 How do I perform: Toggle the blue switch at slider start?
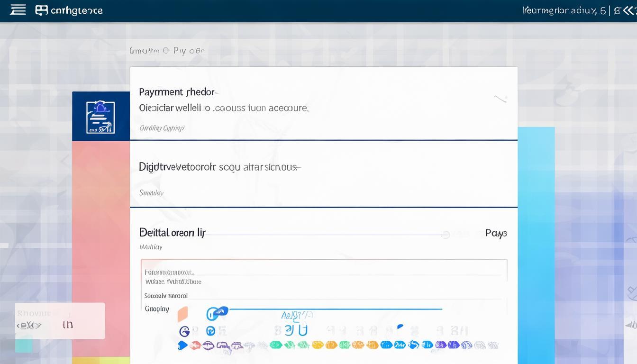coord(217,312)
